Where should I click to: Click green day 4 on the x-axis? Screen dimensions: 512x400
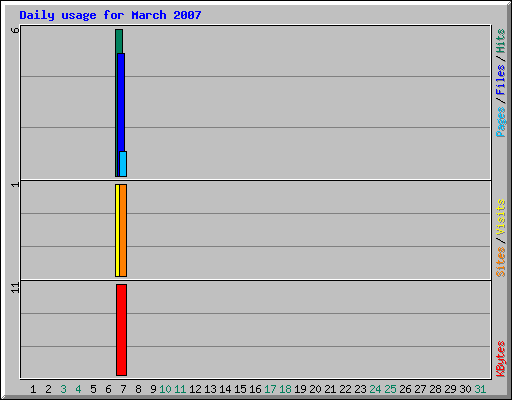coord(78,389)
